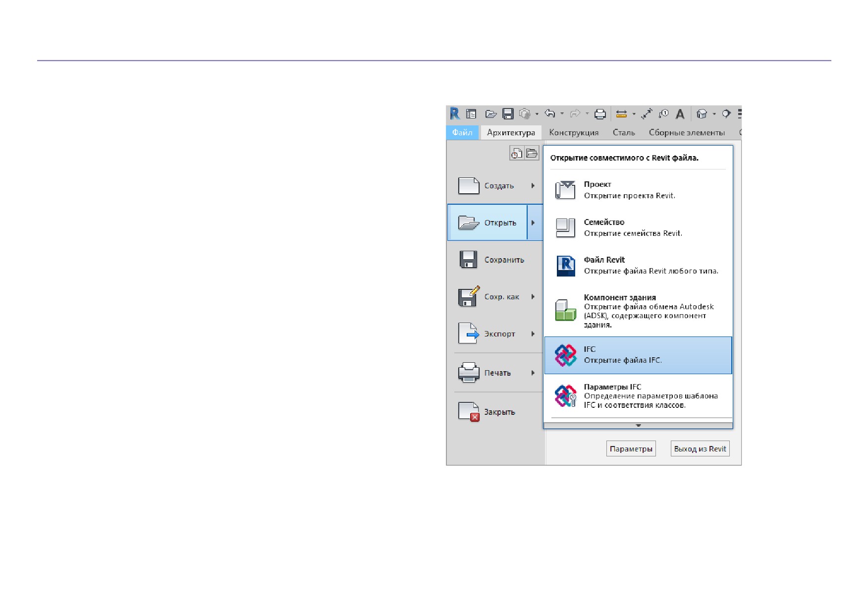
Task: Choose Сохранить in the file menu
Action: coord(495,260)
